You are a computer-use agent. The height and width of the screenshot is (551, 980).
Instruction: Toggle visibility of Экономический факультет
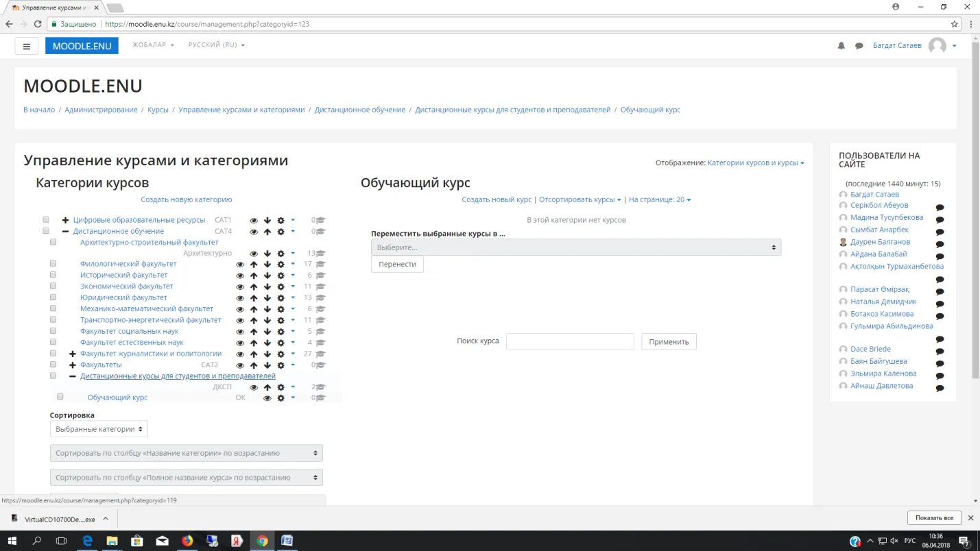pyautogui.click(x=240, y=287)
